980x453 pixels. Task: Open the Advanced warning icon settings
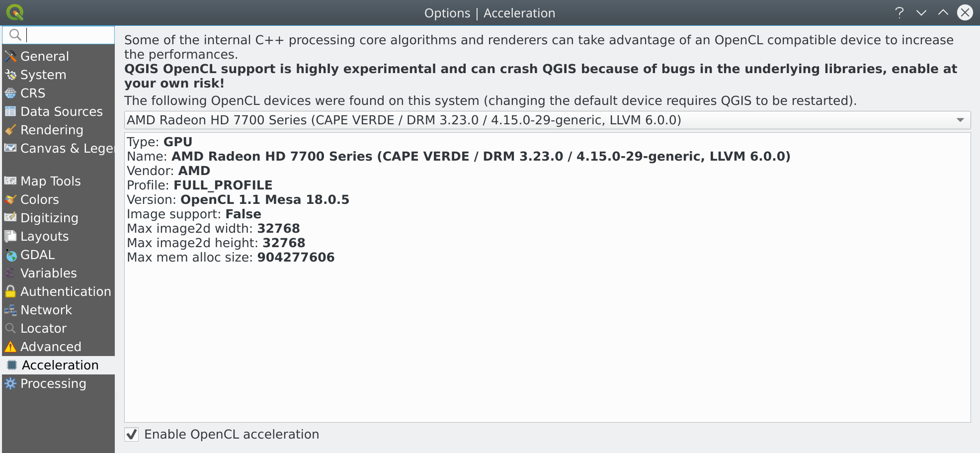(x=10, y=347)
